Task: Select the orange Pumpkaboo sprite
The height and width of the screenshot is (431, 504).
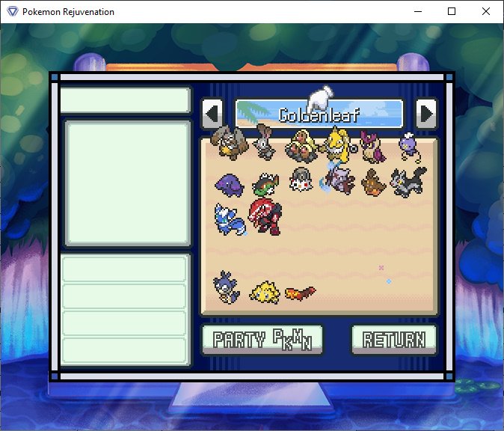Action: pos(373,182)
